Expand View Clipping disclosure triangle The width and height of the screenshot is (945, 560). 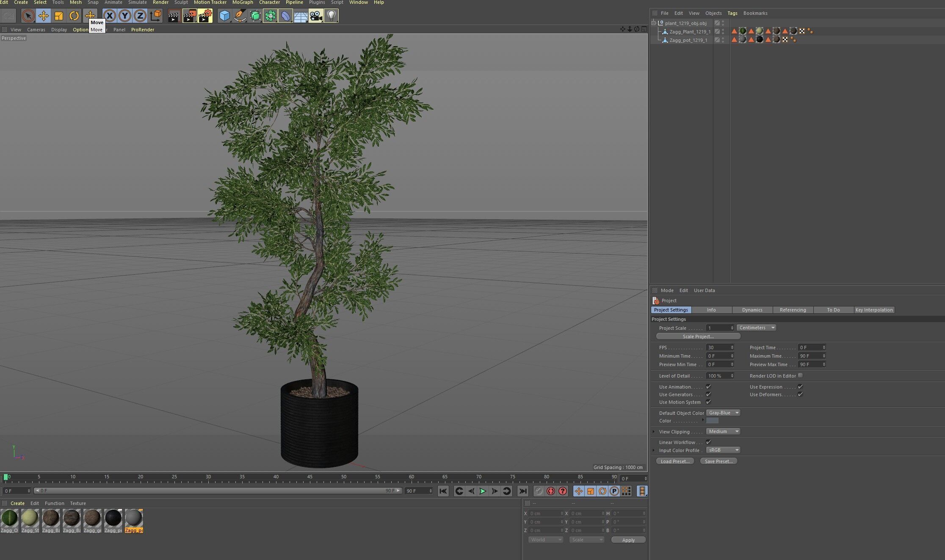click(654, 431)
